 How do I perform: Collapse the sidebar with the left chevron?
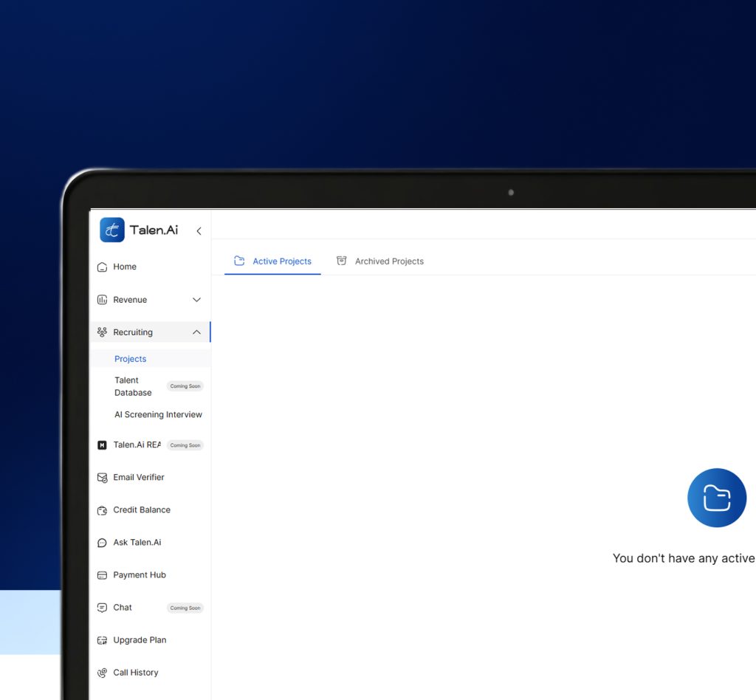tap(199, 231)
